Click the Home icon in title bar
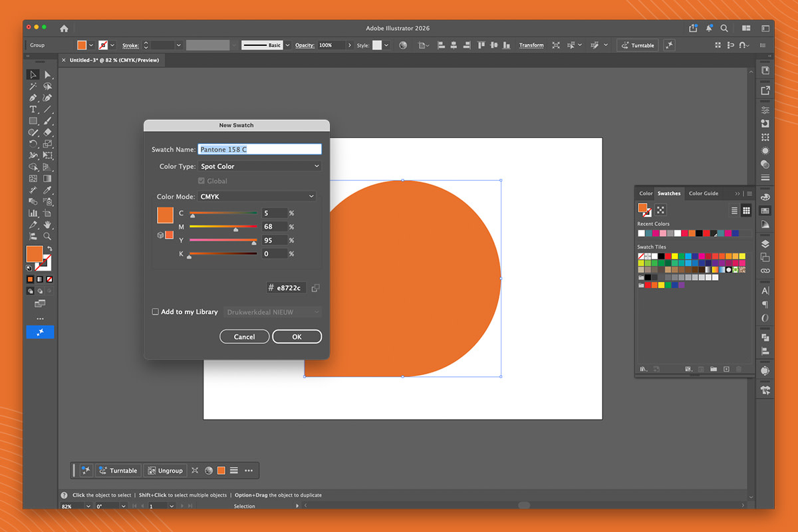The width and height of the screenshot is (798, 532). point(64,29)
